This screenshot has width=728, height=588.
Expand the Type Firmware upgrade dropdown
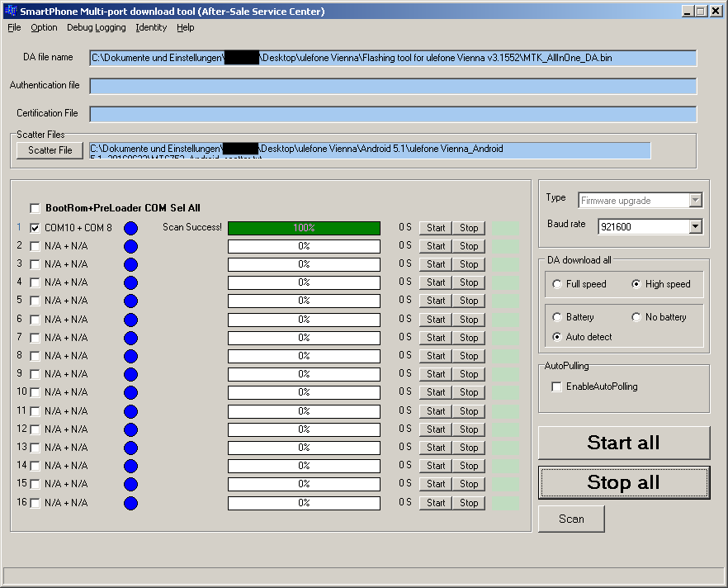click(x=695, y=201)
